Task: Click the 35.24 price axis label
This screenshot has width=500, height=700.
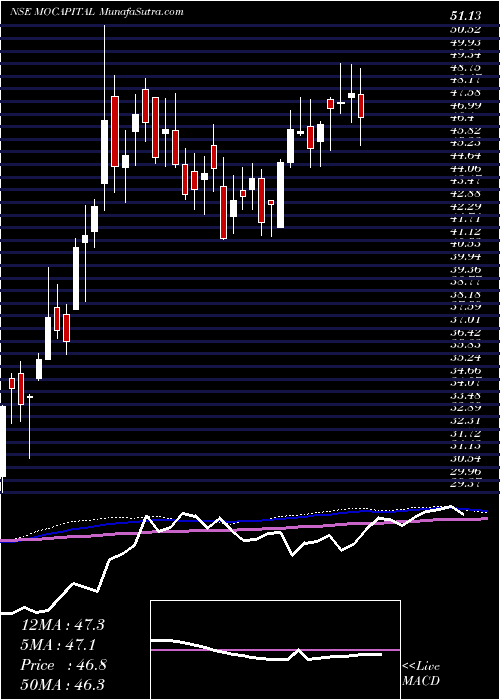Action: (x=465, y=358)
